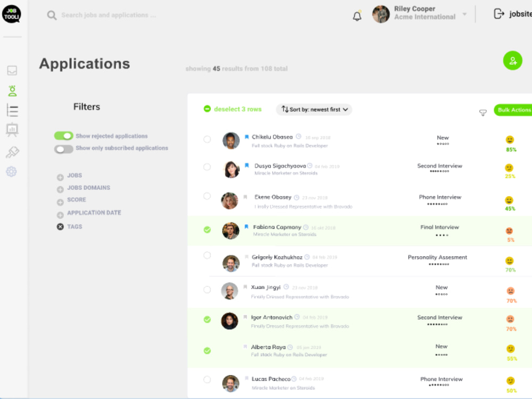Screen dimensions: 532x399
Task: Disable Show rejected applications toggle
Action: coord(63,136)
